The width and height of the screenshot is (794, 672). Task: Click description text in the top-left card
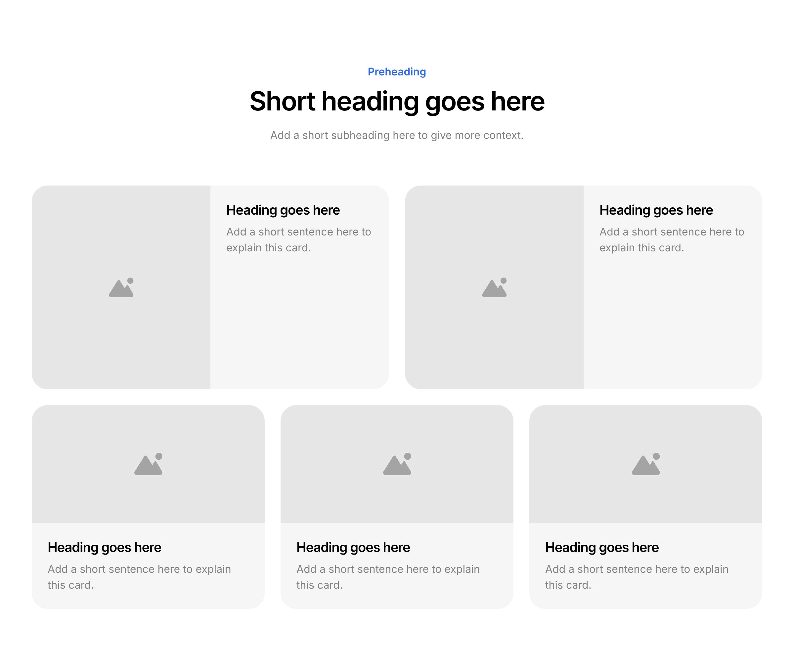click(x=298, y=240)
